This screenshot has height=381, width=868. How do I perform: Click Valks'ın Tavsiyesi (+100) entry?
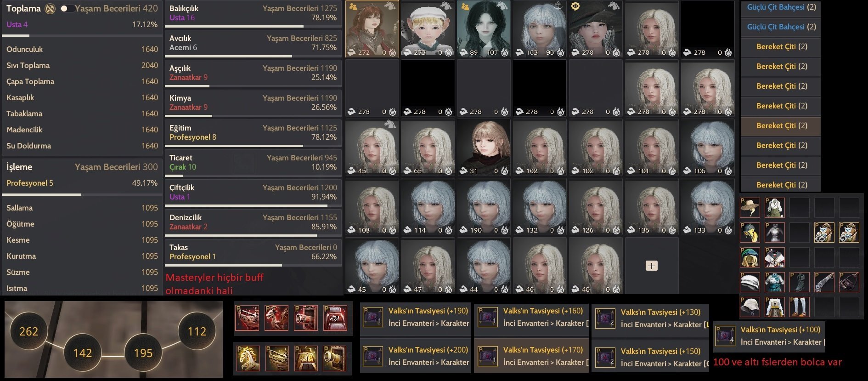(x=769, y=336)
